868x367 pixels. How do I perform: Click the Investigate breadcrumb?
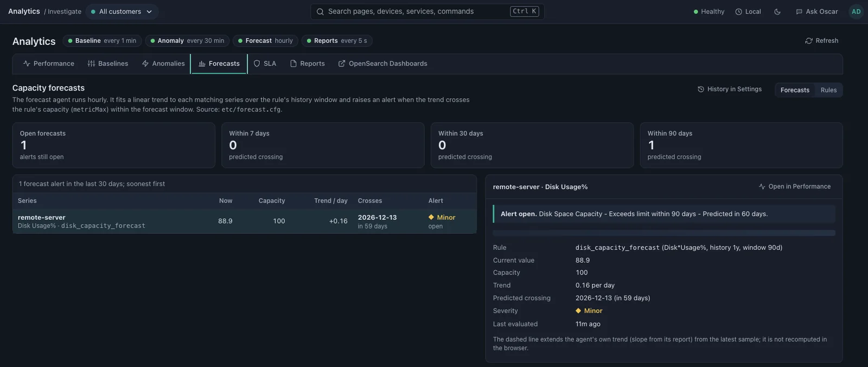coord(65,11)
